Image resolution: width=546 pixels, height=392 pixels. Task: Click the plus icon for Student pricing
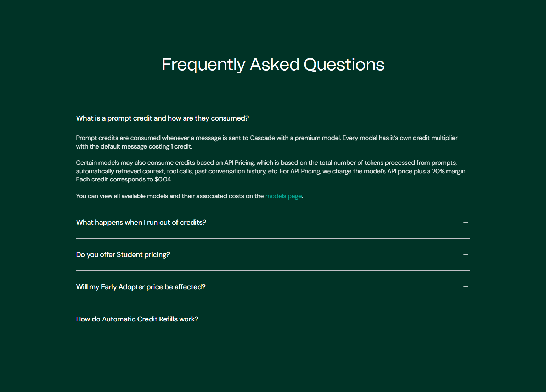tap(466, 254)
